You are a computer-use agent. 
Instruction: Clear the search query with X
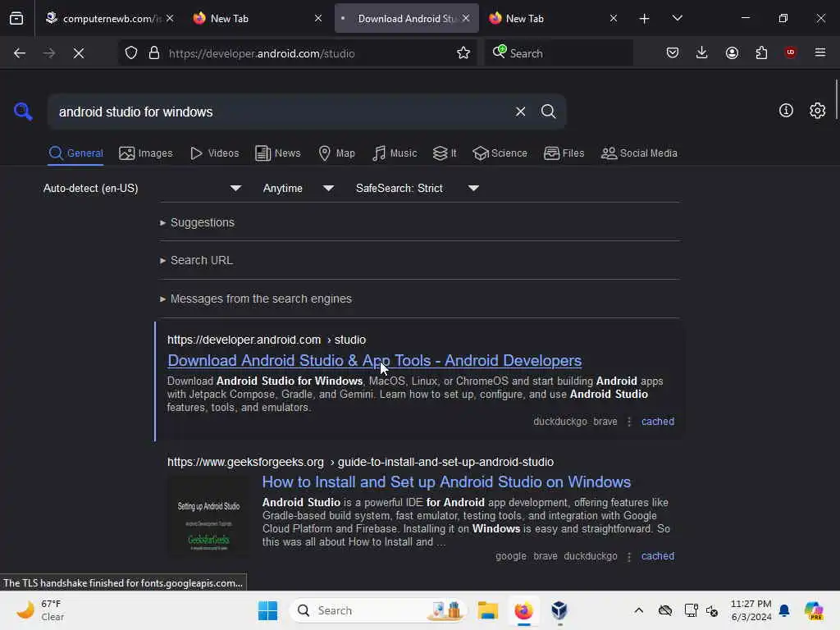(520, 112)
